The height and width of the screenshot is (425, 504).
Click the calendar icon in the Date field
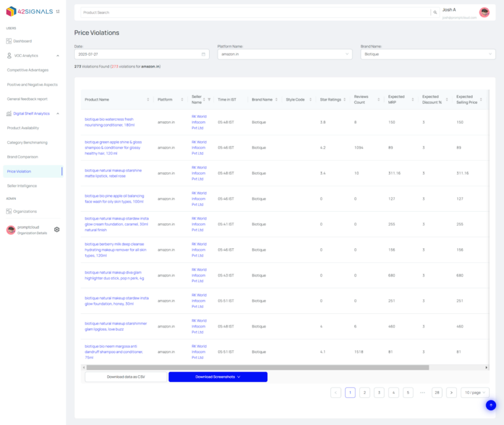pos(203,54)
